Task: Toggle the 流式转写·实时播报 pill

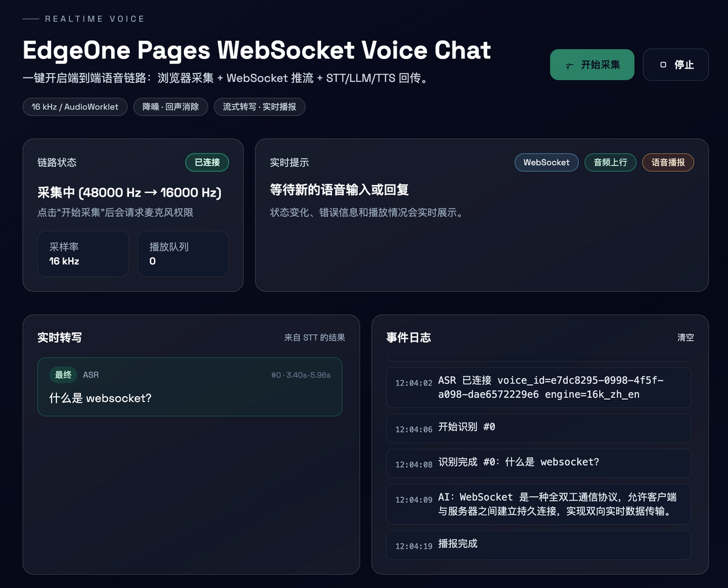Action: (260, 107)
